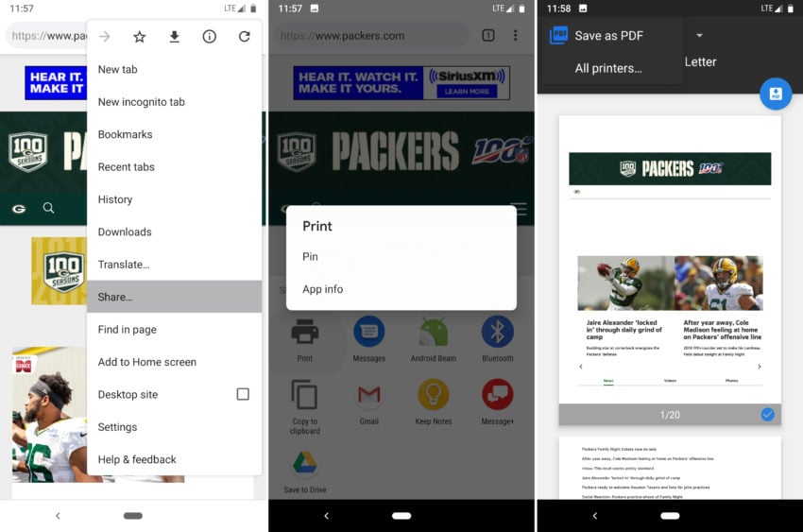This screenshot has width=803, height=532.
Task: Share via Android Beam icon
Action: (434, 332)
